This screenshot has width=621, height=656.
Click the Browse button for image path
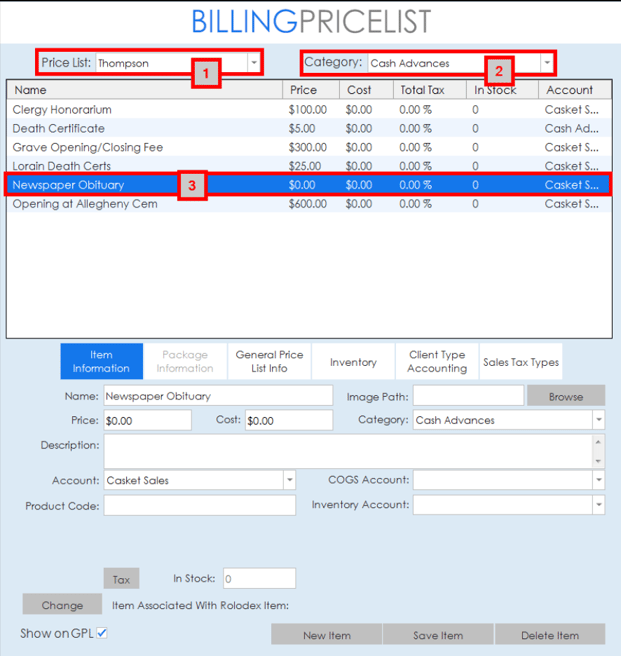coord(565,396)
